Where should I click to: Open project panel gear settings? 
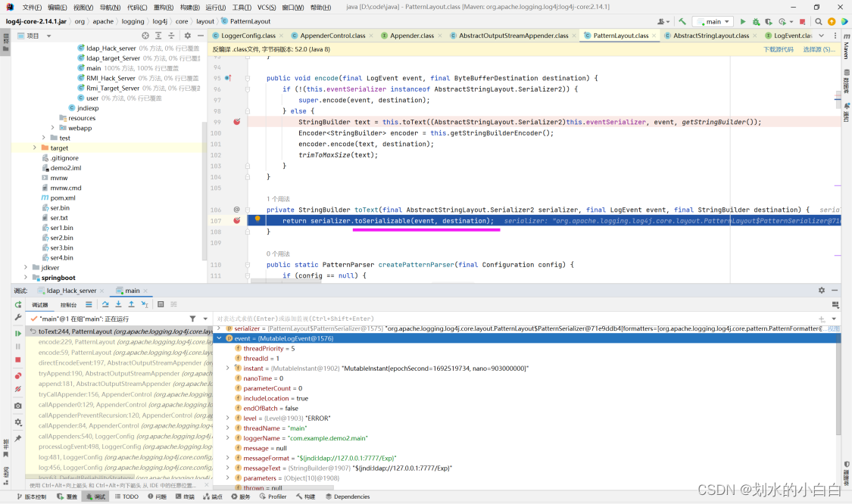click(x=188, y=36)
